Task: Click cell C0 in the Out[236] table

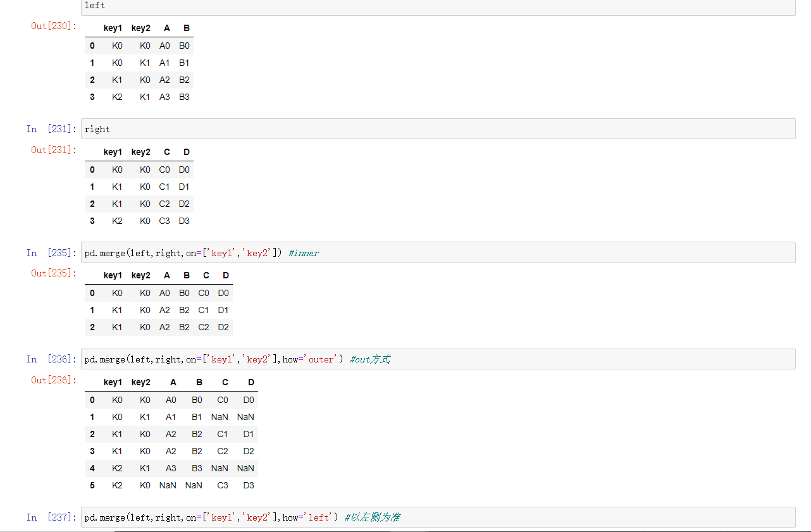Action: [x=223, y=400]
